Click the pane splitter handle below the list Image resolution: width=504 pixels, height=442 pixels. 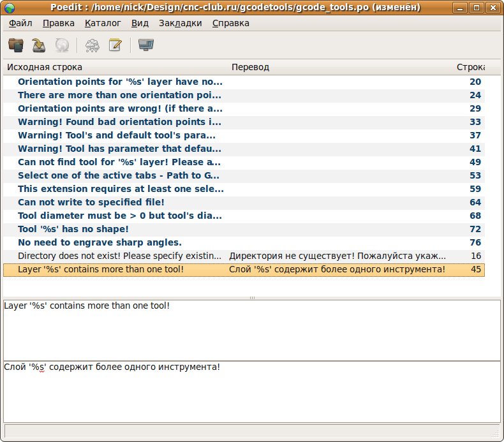click(252, 298)
